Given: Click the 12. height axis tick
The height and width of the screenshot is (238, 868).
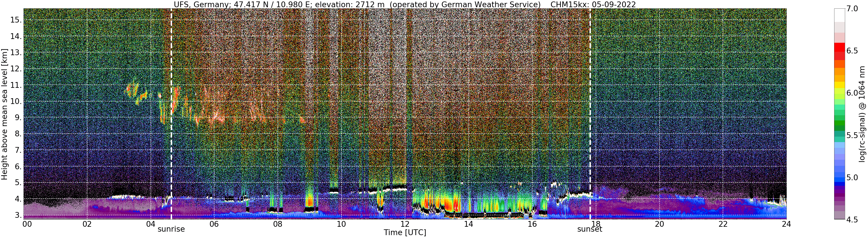Looking at the screenshot, I should [16, 69].
